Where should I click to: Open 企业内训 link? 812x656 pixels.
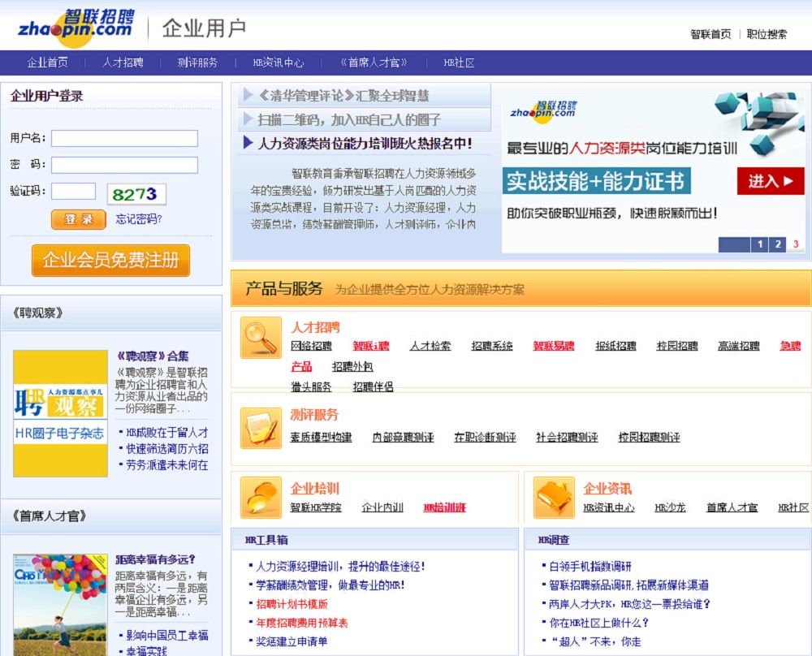tap(382, 507)
